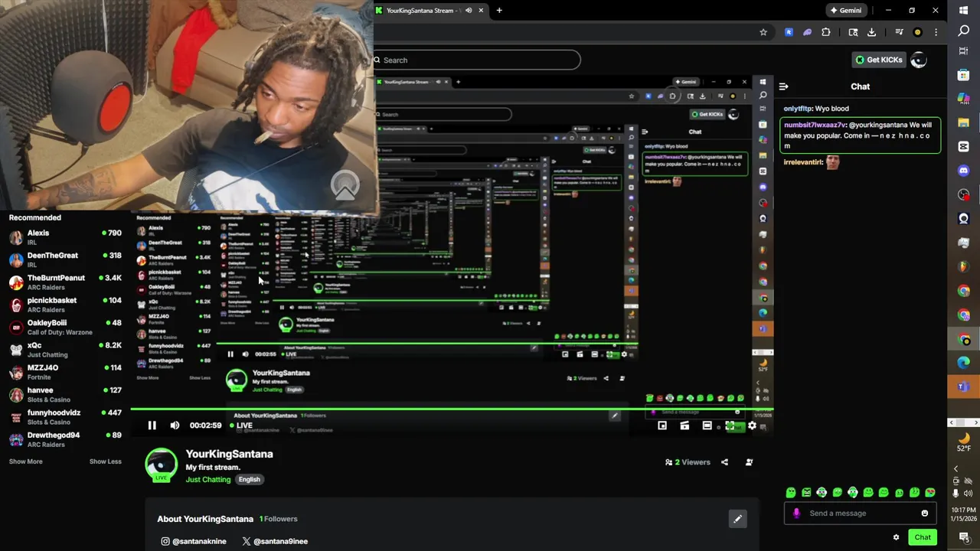Viewport: 980px width, 551px height.
Task: Insert the first green quick emote
Action: pos(791,492)
